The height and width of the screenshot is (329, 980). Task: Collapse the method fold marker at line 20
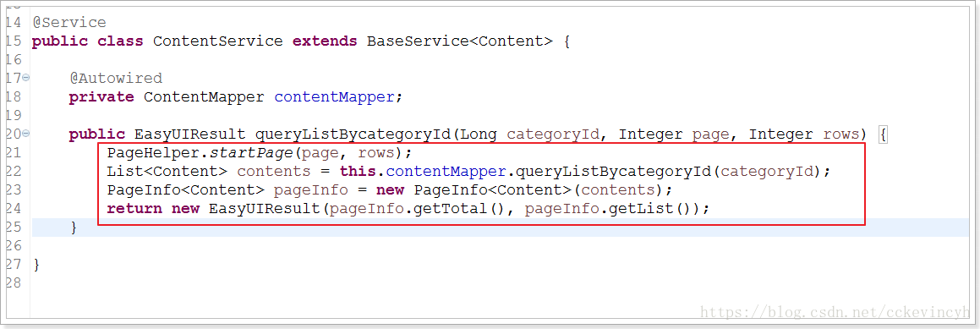pyautogui.click(x=25, y=134)
